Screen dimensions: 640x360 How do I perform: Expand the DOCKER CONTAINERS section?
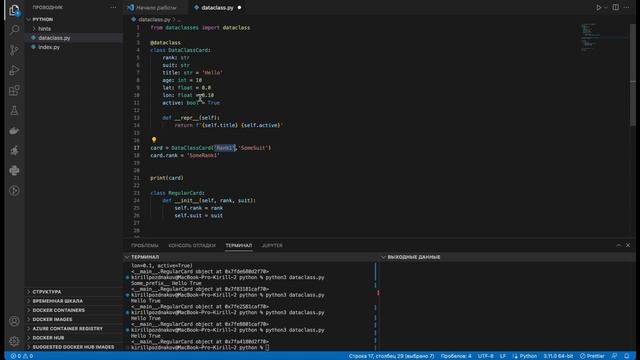tap(58, 310)
